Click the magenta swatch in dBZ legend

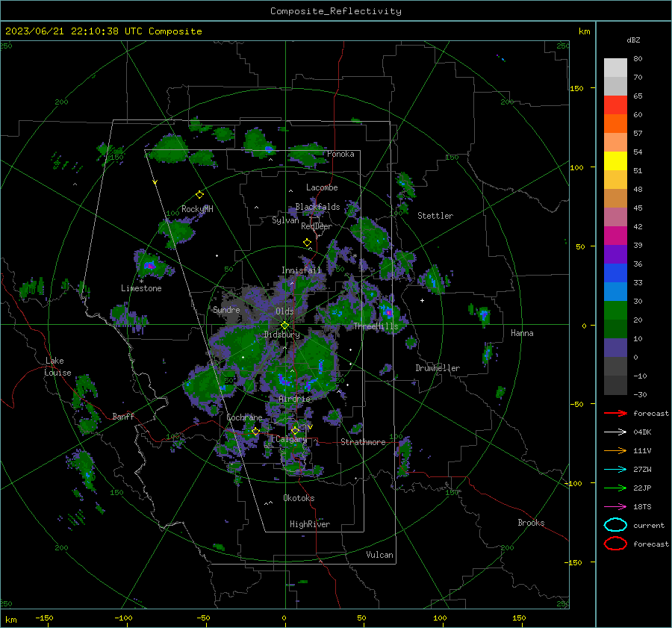[x=615, y=235]
